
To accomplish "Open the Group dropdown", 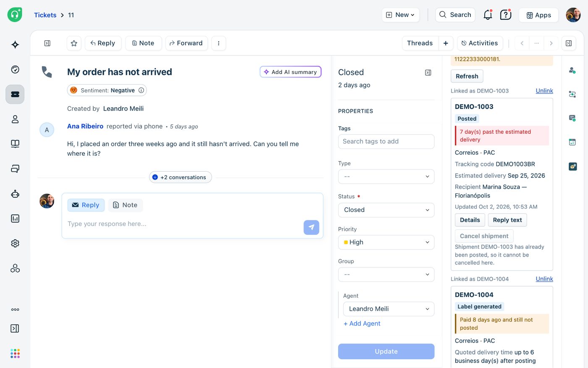I will (386, 275).
